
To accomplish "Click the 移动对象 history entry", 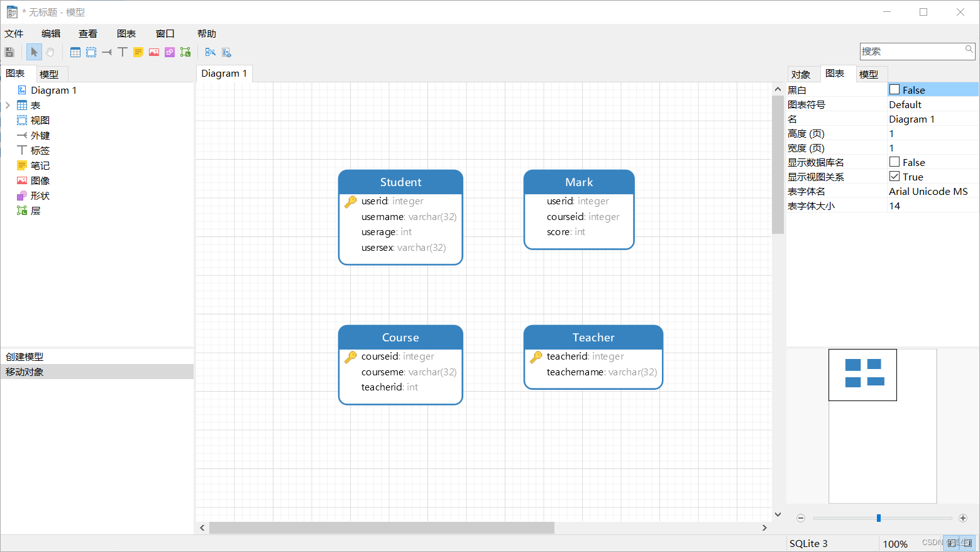I will point(97,372).
